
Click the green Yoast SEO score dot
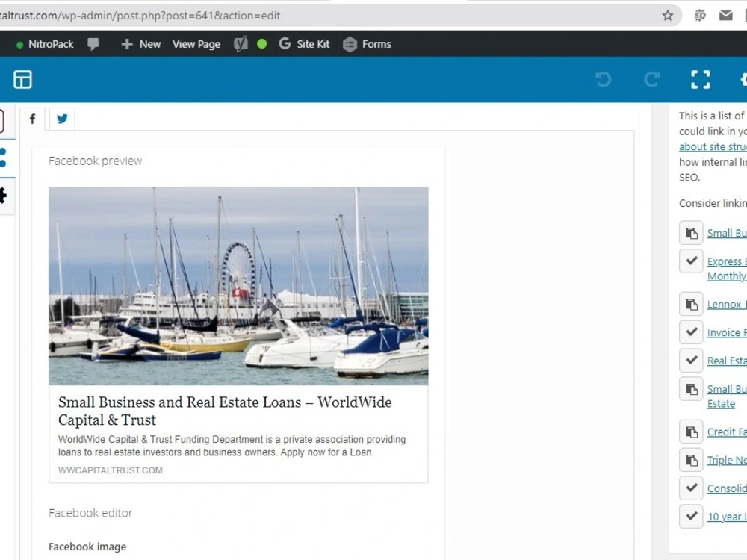261,44
